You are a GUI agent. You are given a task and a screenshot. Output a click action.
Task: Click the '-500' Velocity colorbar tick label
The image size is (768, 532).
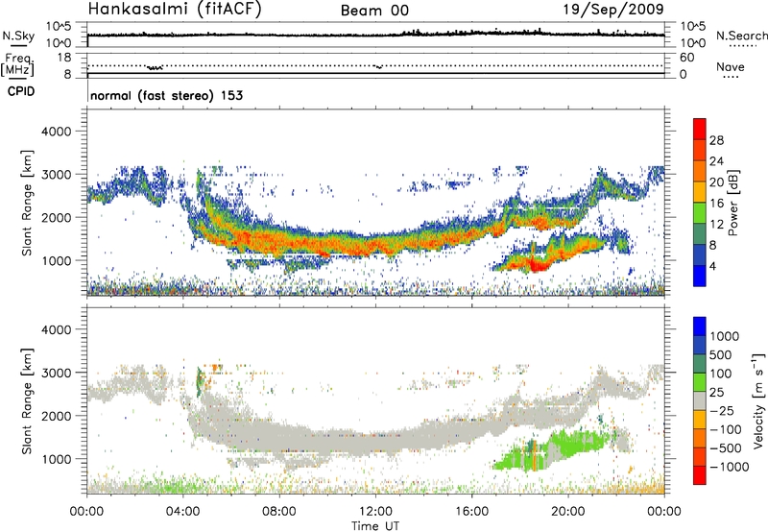click(726, 447)
